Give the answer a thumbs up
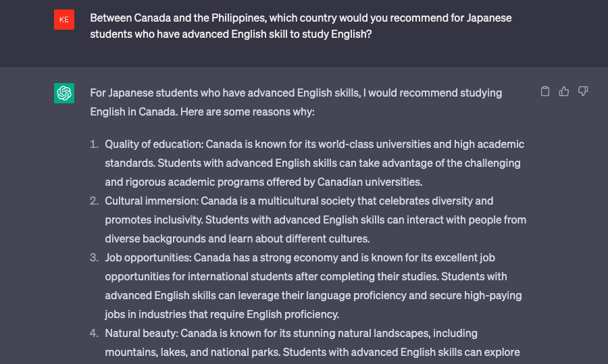Viewport: 608px width, 364px height. 564,91
